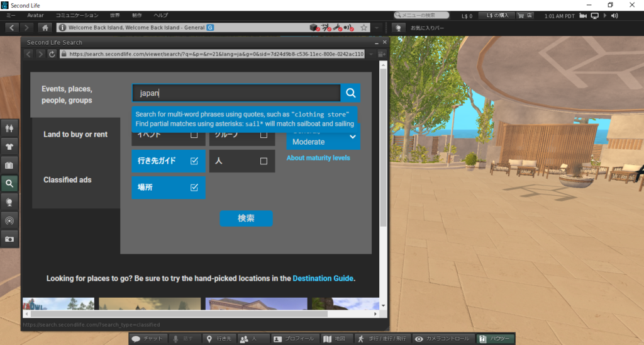The height and width of the screenshot is (345, 644).
Task: Open the ミー menu
Action: click(11, 15)
